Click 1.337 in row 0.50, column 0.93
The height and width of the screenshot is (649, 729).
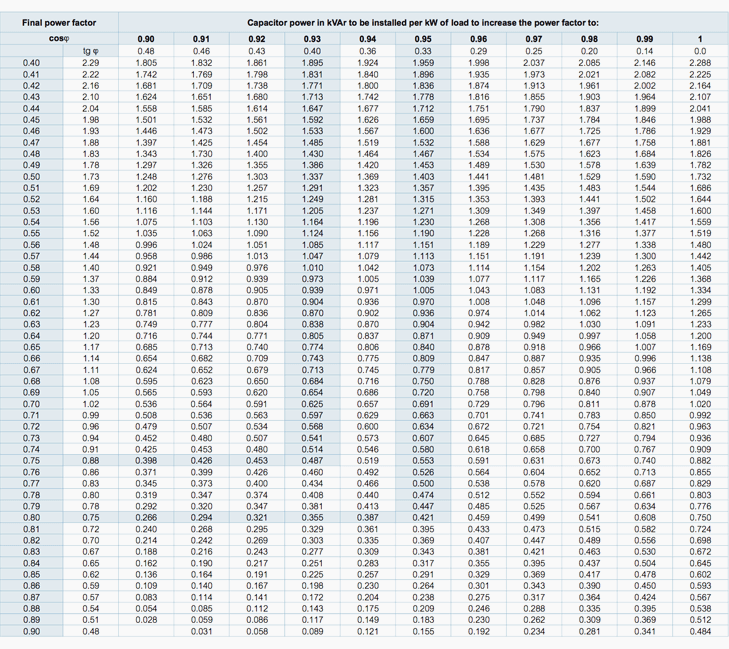(x=312, y=177)
